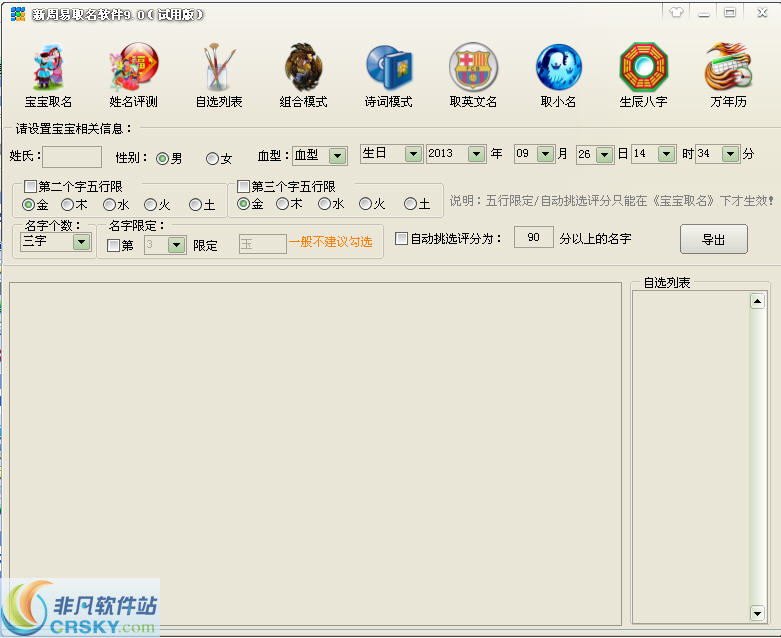The width and height of the screenshot is (781, 638).
Task: Open the 生辰八字 bagua icon
Action: click(643, 68)
